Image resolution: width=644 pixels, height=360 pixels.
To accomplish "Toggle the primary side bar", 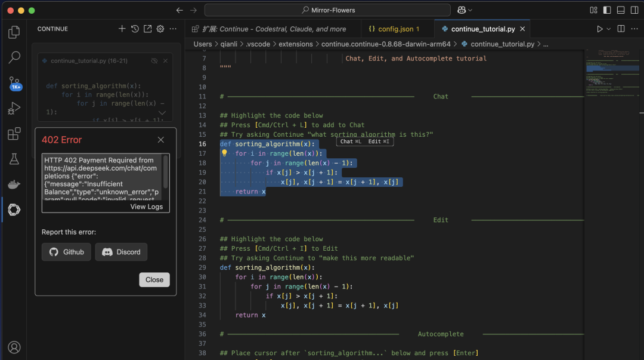I will (x=607, y=10).
